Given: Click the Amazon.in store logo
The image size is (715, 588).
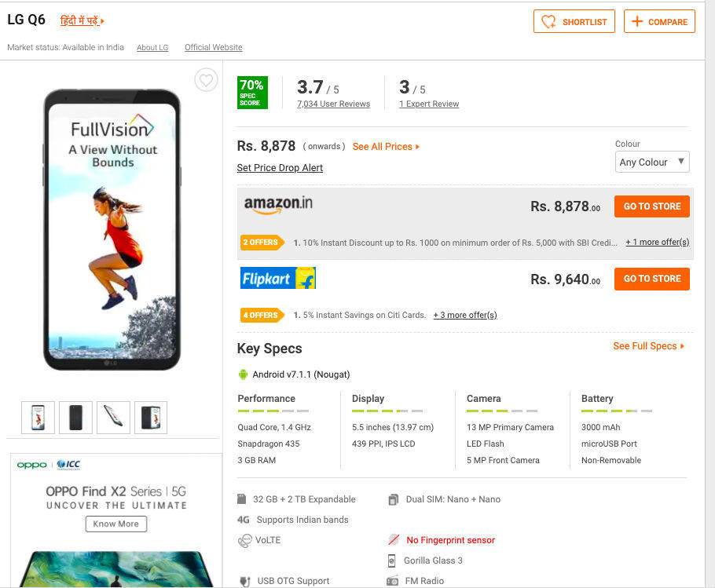Looking at the screenshot, I should pos(278,205).
